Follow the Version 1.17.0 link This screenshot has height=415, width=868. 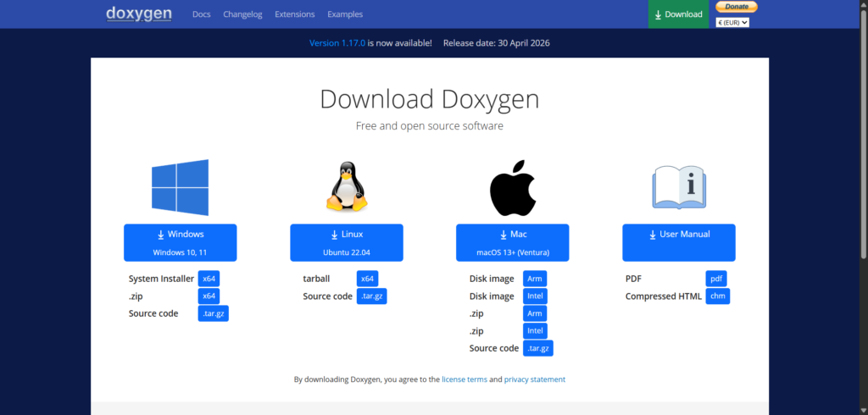click(337, 43)
